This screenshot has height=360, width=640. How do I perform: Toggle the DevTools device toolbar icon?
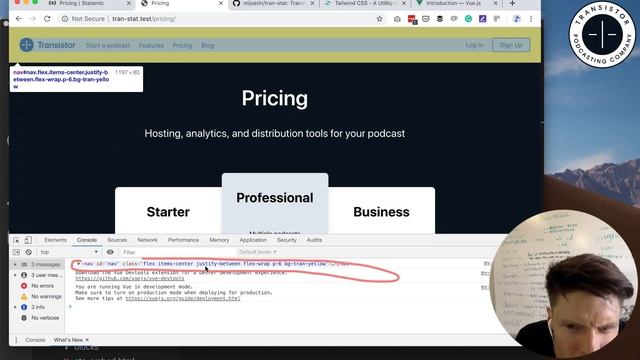coord(28,240)
